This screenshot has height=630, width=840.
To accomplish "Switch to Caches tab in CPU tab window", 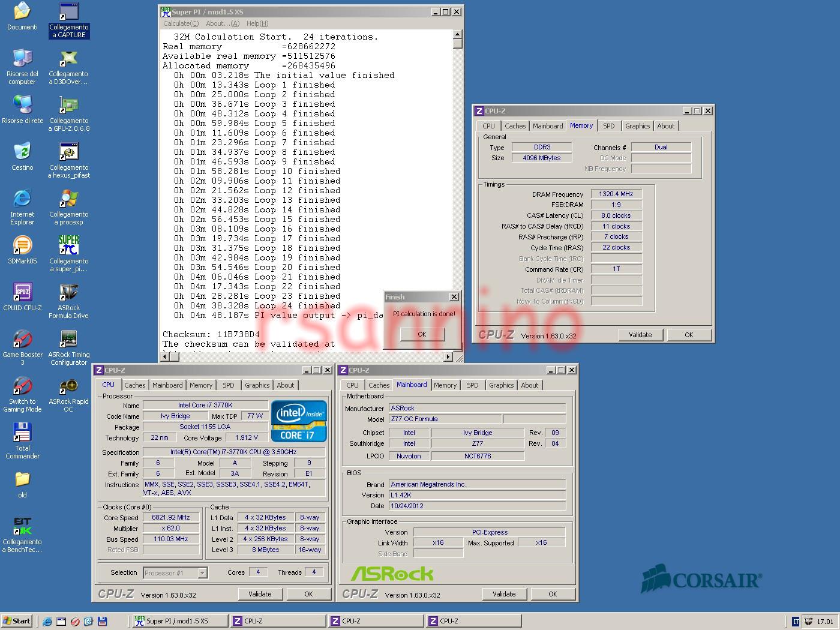I will pyautogui.click(x=134, y=385).
